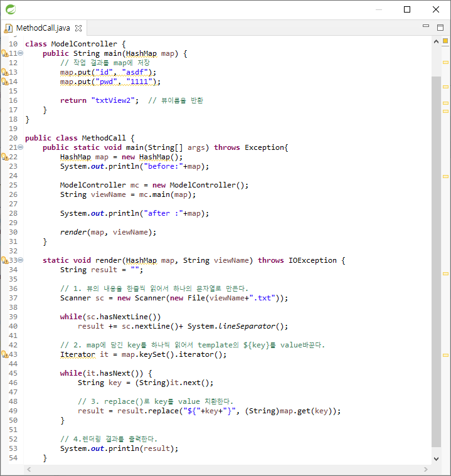The image size is (451, 476).
Task: Click underlined 'Iterator' on line 43
Action: [x=77, y=354]
